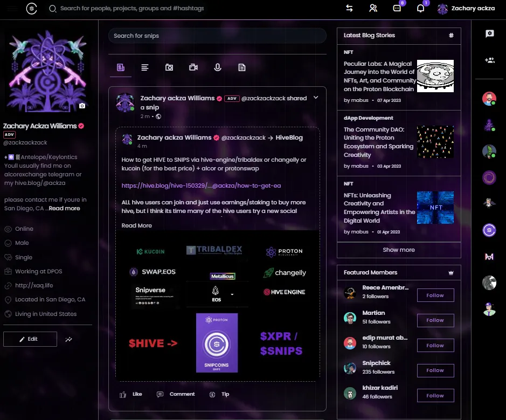Viewport: 506px width, 420px height.
Task: Open the hamburger menu in top bar
Action: (12, 9)
